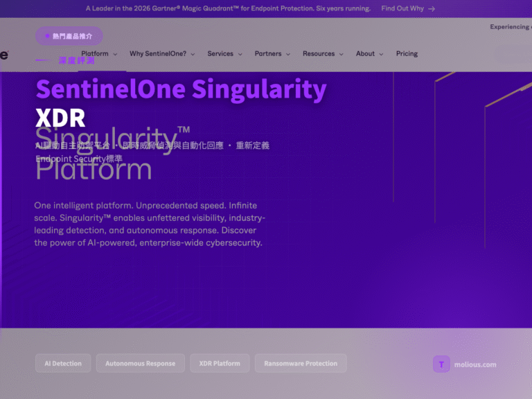
Task: Expand the chevron next to Partners
Action: [288, 54]
